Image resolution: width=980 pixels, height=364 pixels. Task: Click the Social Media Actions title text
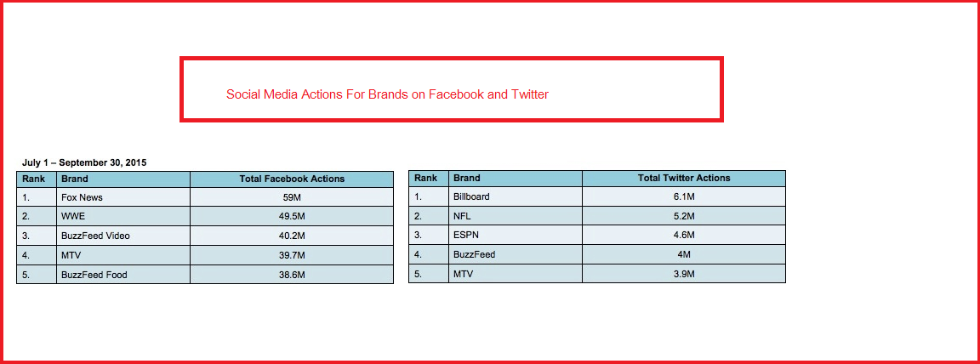(x=387, y=94)
